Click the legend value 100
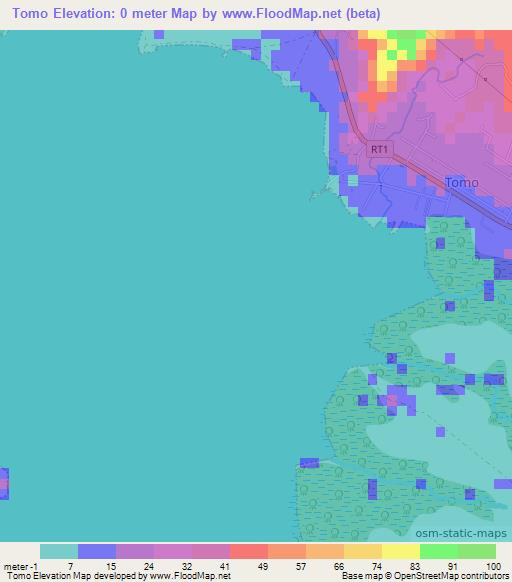Viewport: 512px width, 582px height. click(493, 567)
